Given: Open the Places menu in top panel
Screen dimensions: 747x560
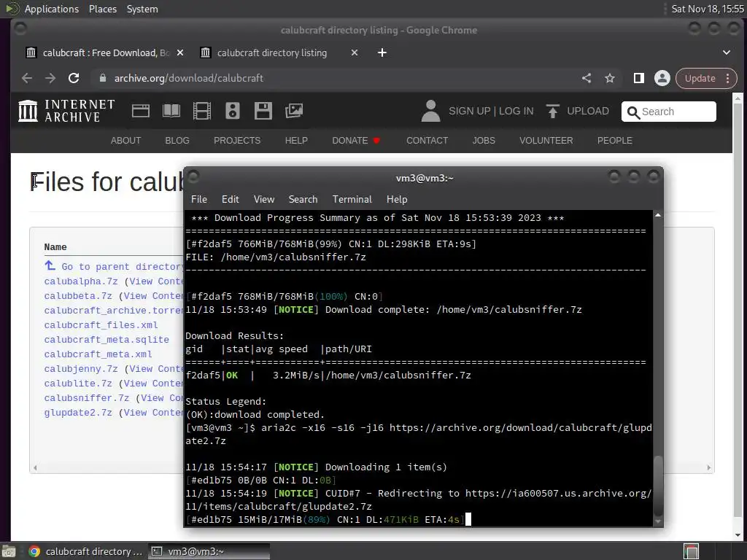Looking at the screenshot, I should click(103, 9).
